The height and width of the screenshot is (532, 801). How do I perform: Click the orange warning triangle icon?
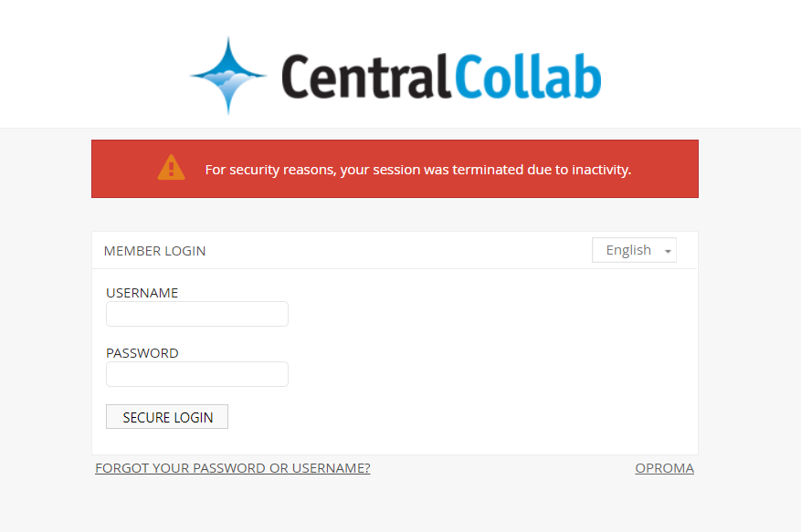(x=171, y=168)
